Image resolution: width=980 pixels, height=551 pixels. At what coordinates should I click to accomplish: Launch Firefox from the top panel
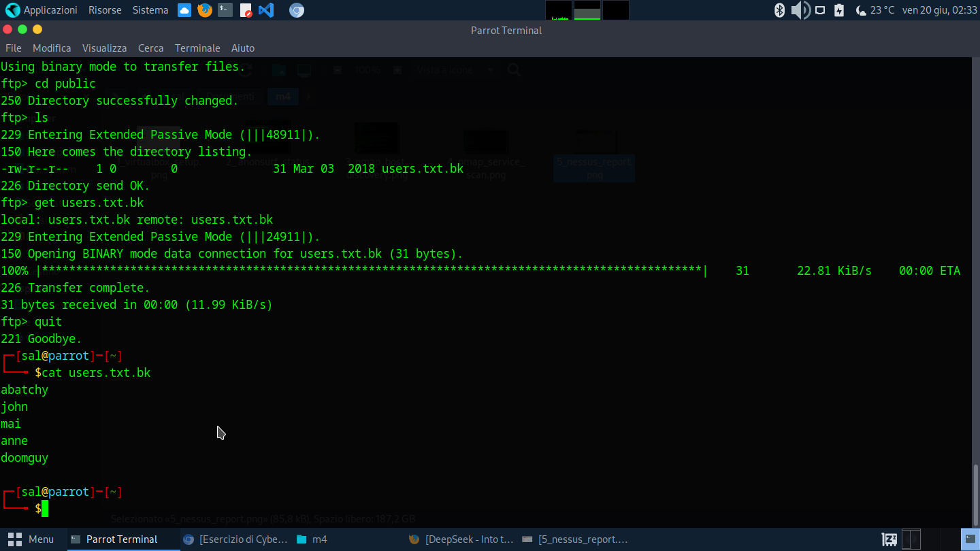pos(205,10)
